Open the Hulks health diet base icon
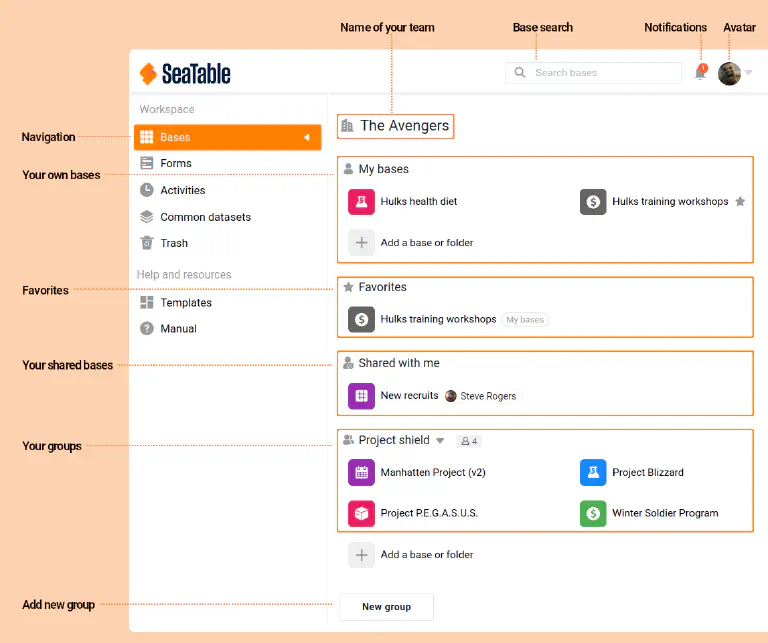This screenshot has height=643, width=768. pos(361,202)
